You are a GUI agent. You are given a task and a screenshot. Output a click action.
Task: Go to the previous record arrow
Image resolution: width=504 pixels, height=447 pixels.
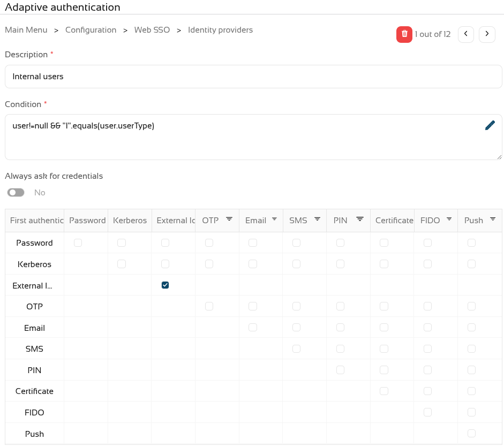(466, 34)
